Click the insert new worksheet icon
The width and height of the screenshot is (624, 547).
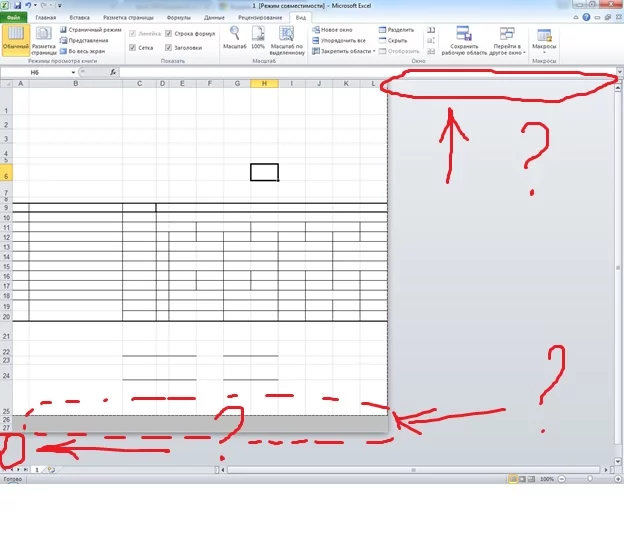coord(51,470)
